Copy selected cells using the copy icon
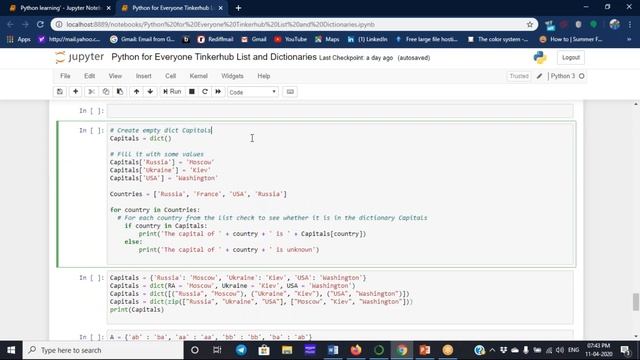The image size is (640, 360). pyautogui.click(x=106, y=92)
